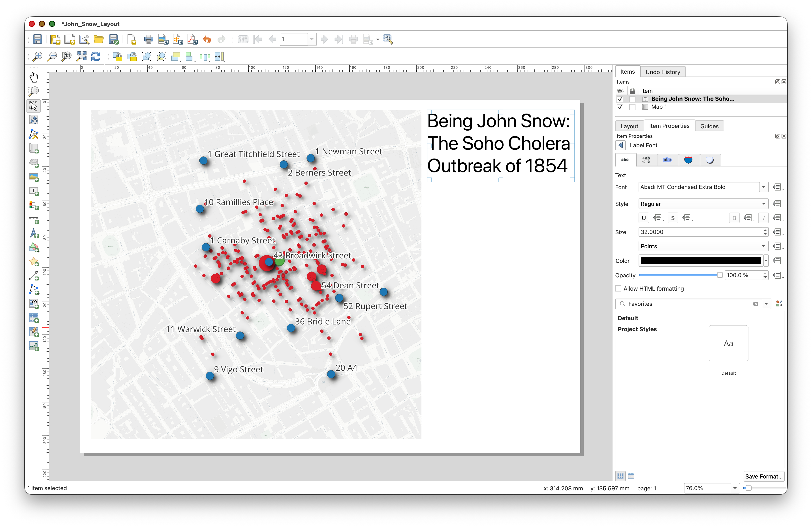Hide the Map 1 item visibility
The image size is (812, 527).
[x=620, y=107]
